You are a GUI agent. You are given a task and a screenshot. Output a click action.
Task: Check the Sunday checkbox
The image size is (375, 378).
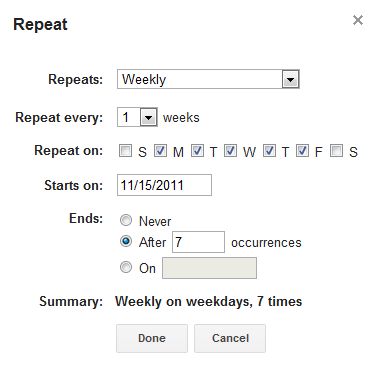[125, 151]
